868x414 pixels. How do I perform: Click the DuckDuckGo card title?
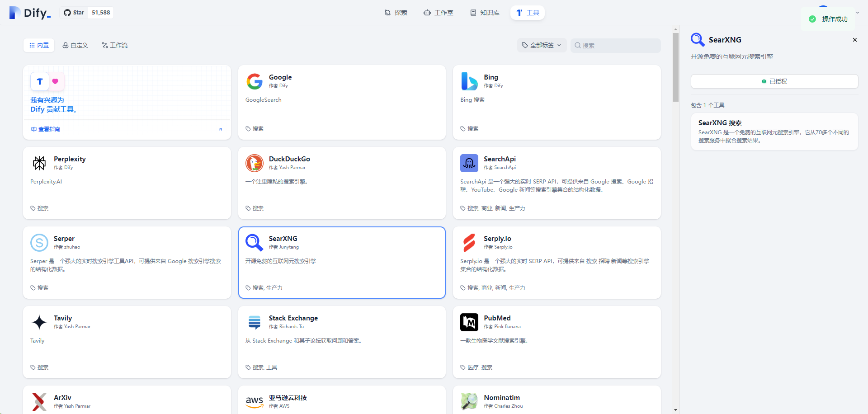pyautogui.click(x=289, y=159)
